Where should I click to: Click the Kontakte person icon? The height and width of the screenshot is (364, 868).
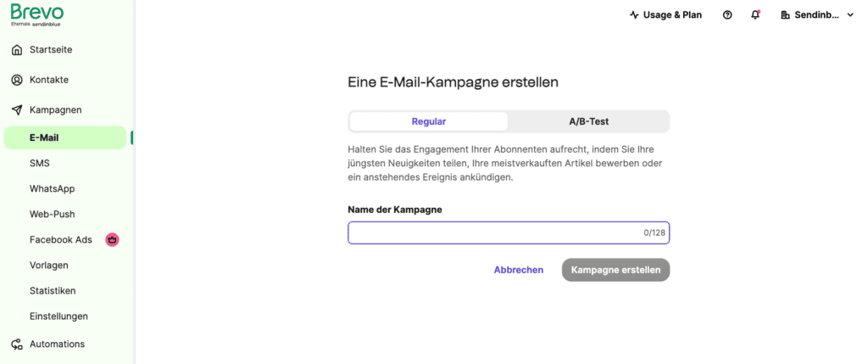point(17,80)
